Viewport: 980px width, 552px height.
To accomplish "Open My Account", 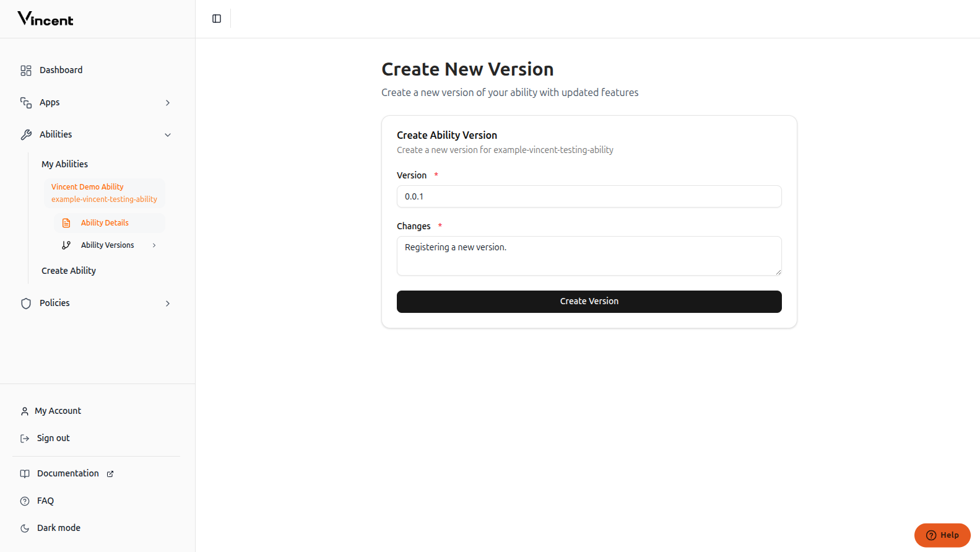I will 58,411.
